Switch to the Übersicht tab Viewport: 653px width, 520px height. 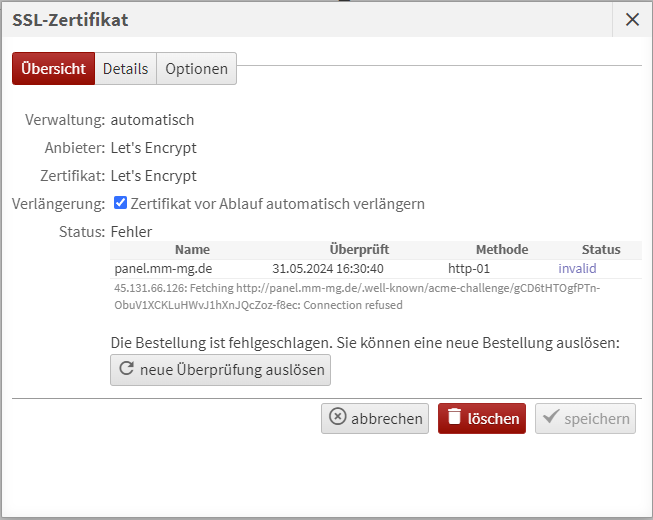[x=53, y=69]
